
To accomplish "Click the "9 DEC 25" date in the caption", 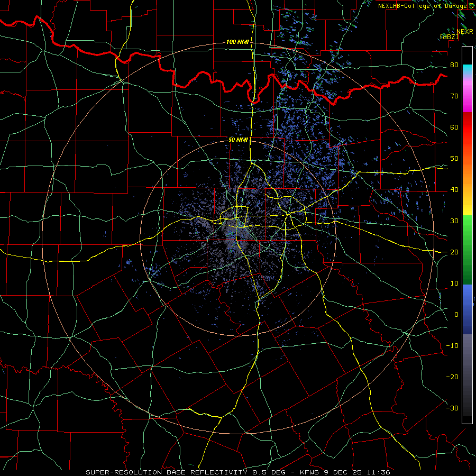I will click(342, 472).
